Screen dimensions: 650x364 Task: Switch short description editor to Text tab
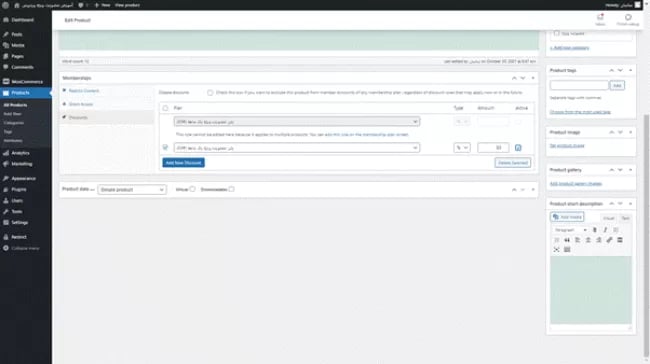click(x=625, y=218)
